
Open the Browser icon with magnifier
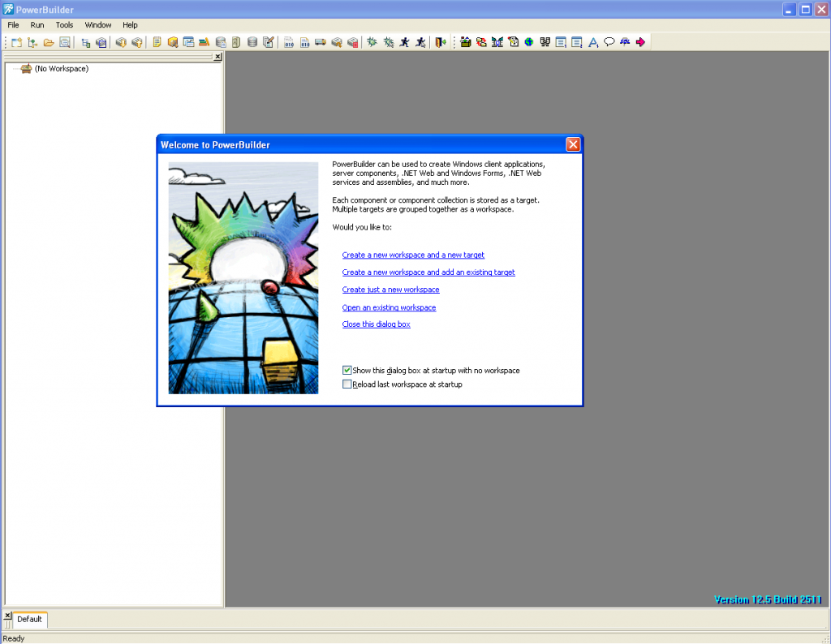(173, 42)
